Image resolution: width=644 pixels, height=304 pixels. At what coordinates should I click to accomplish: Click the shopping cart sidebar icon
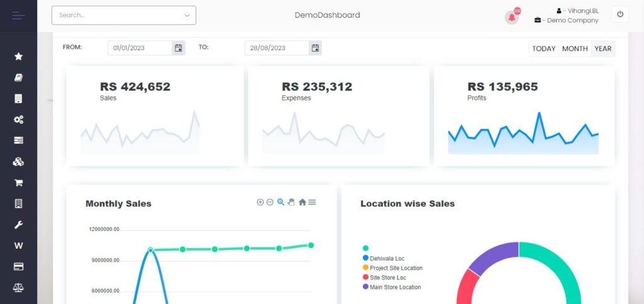tap(18, 183)
